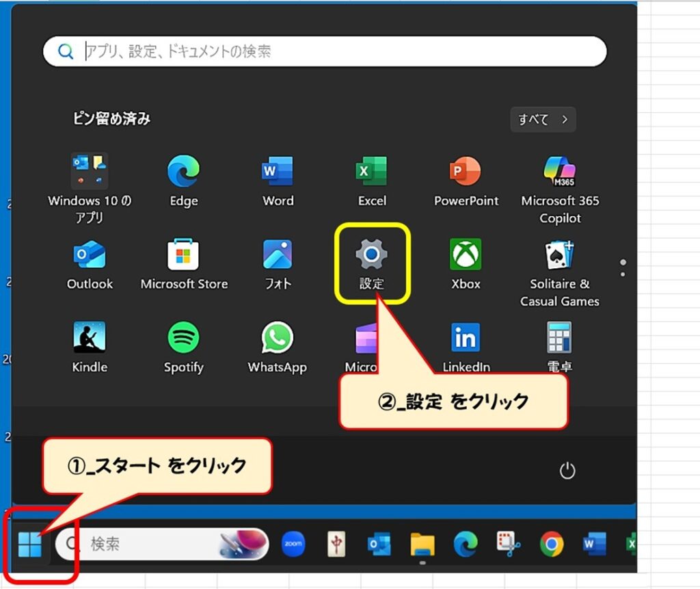Open Google Chrome from the taskbar
The height and width of the screenshot is (589, 700).
tap(551, 545)
